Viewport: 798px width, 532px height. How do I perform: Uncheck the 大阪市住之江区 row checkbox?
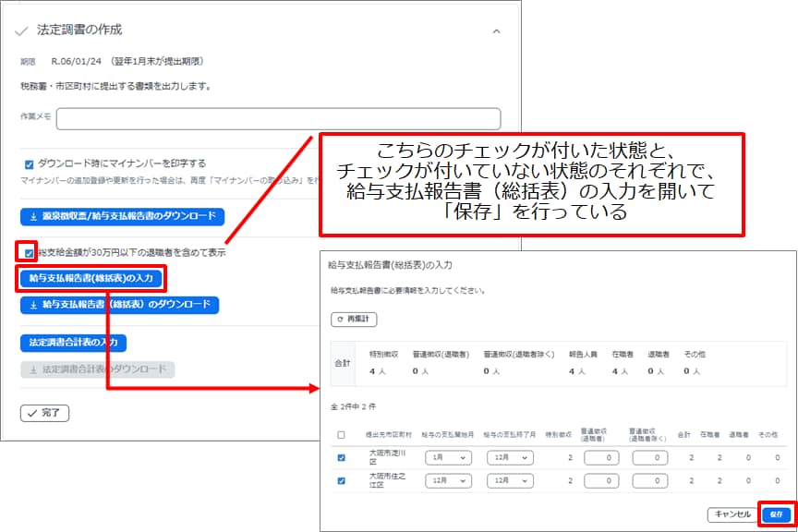coord(342,480)
